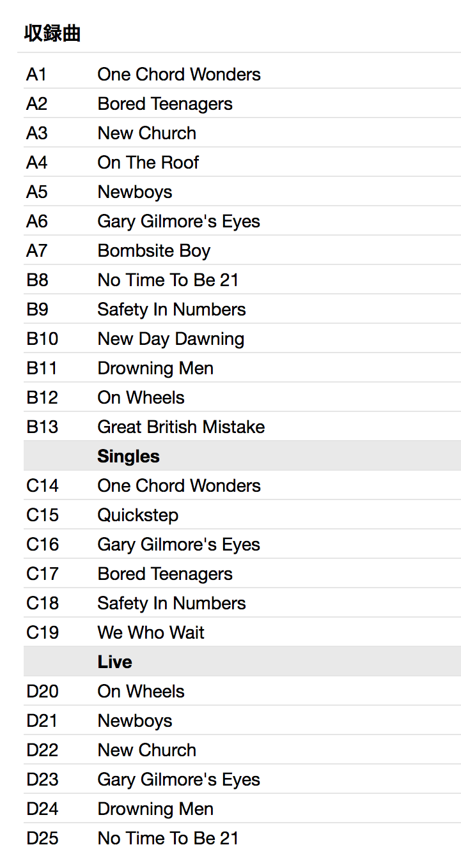Open the We Who Wait track
Image resolution: width=461 pixels, height=868 pixels.
(151, 633)
